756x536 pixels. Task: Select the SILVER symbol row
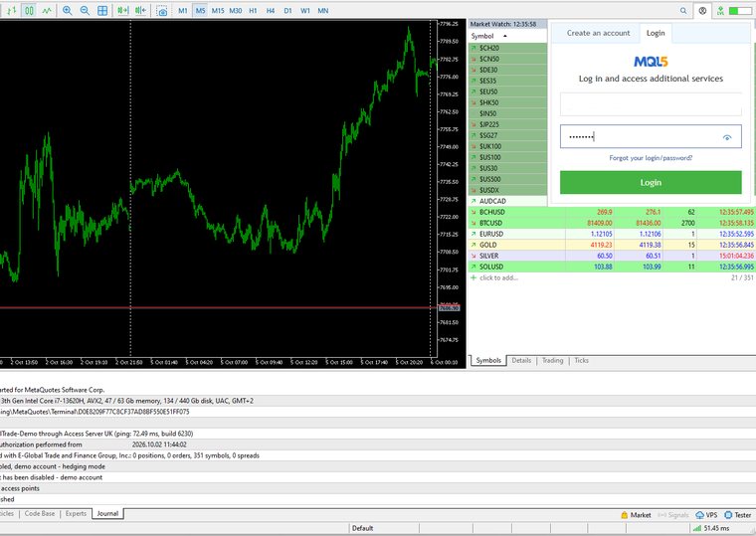[612, 256]
